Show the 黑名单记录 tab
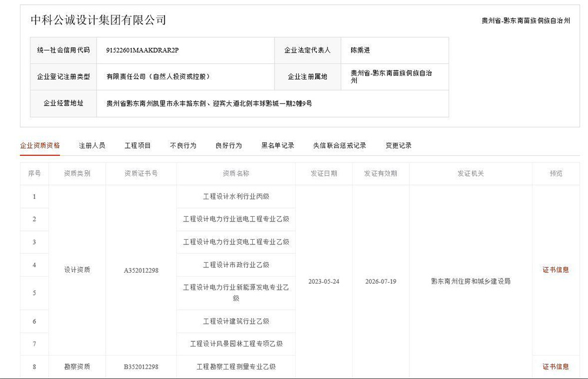588x379 pixels. (x=278, y=145)
